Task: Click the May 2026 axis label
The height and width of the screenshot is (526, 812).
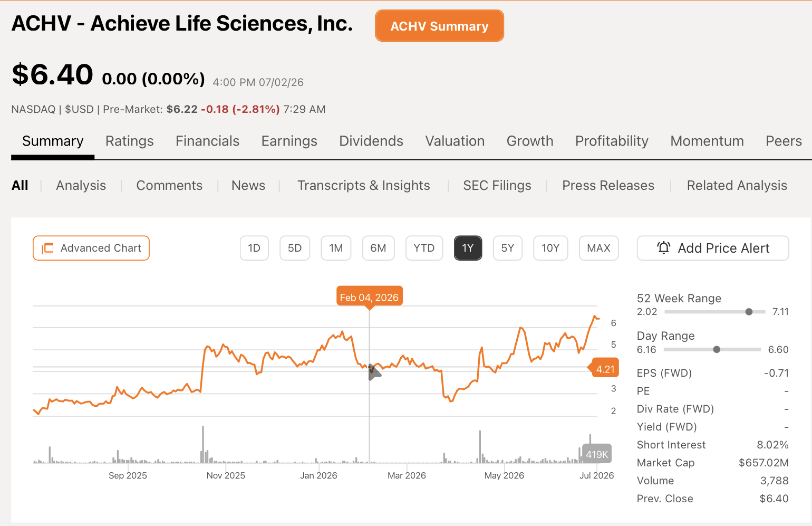Action: tap(504, 475)
